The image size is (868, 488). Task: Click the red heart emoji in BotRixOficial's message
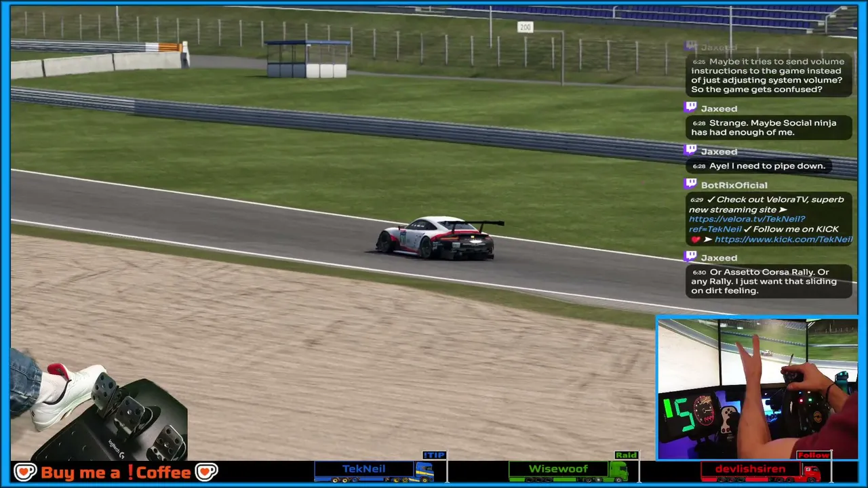click(x=695, y=239)
